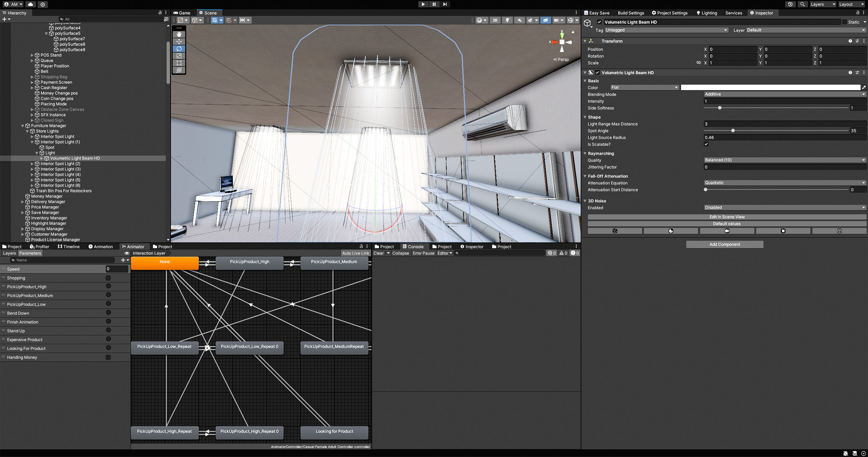868x457 pixels.
Task: Select the Scale tool in Scene toolbar
Action: 179,56
